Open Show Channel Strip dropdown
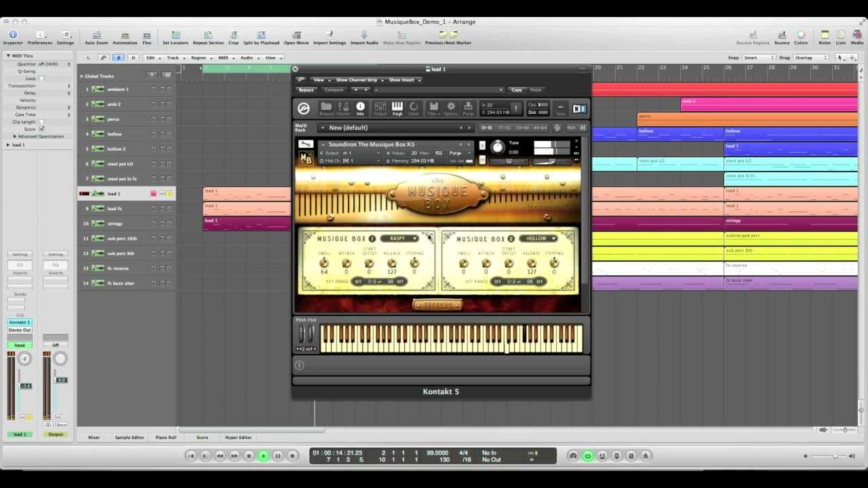868x488 pixels. (x=359, y=80)
